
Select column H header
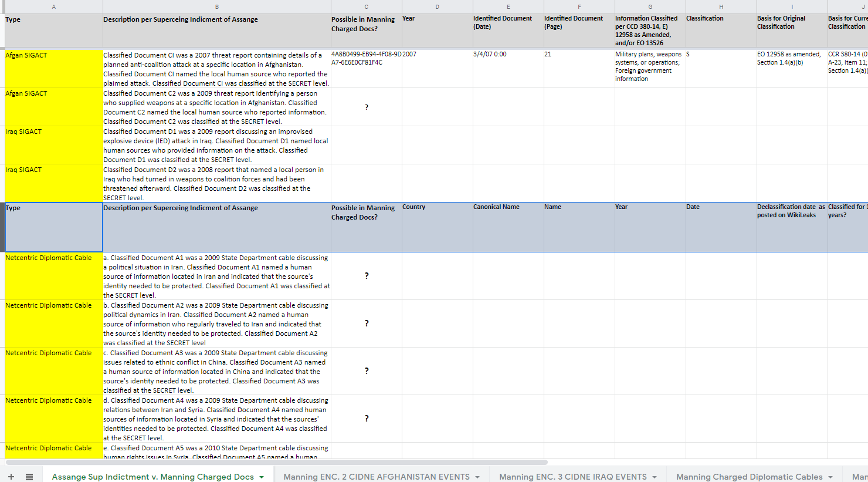[x=721, y=7]
